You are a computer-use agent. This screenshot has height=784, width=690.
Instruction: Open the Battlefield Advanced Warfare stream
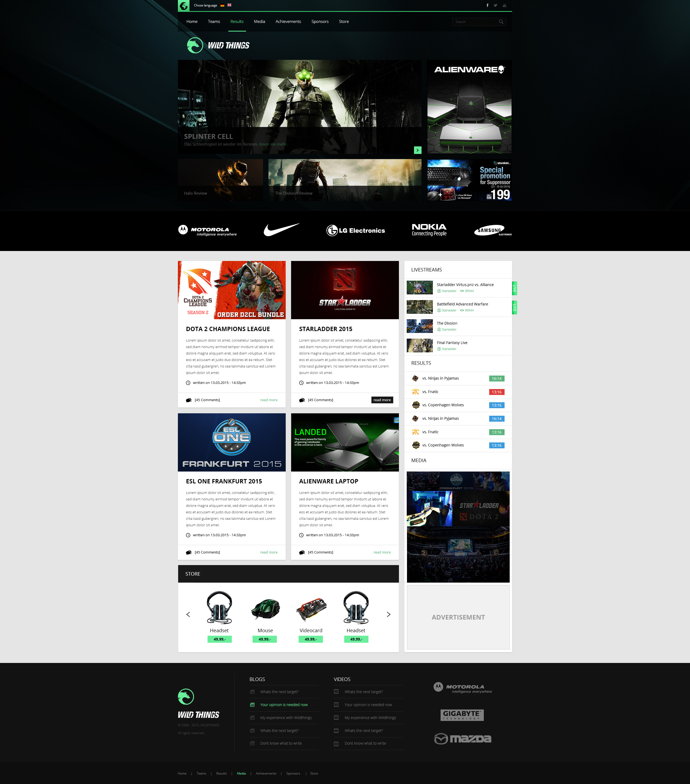(x=458, y=307)
